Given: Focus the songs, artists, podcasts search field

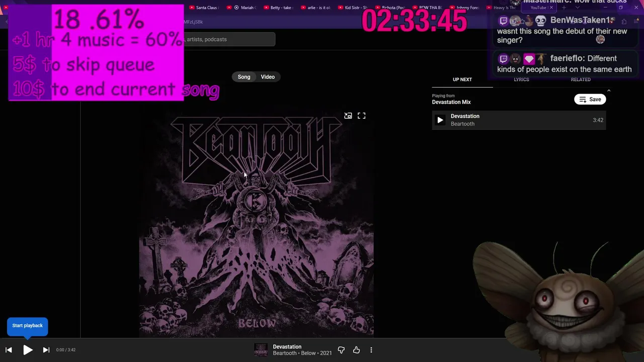Looking at the screenshot, I should tap(229, 39).
